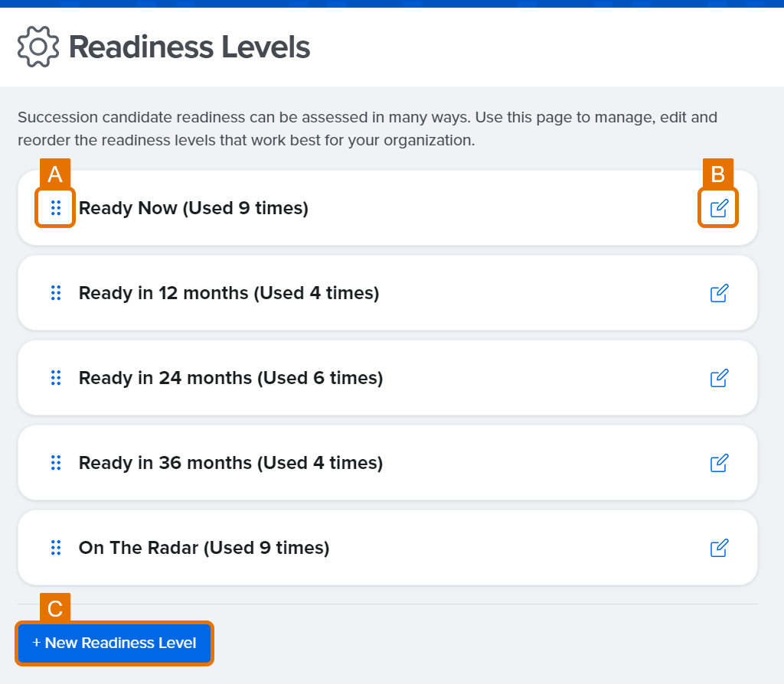Add a New Readiness Level
The image size is (784, 684).
[x=115, y=643]
